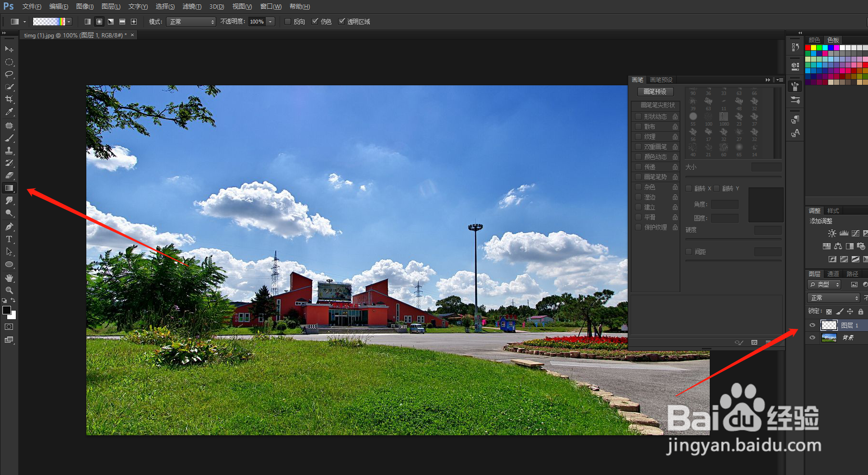Choose Angle gradient style
The width and height of the screenshot is (868, 475).
(111, 22)
